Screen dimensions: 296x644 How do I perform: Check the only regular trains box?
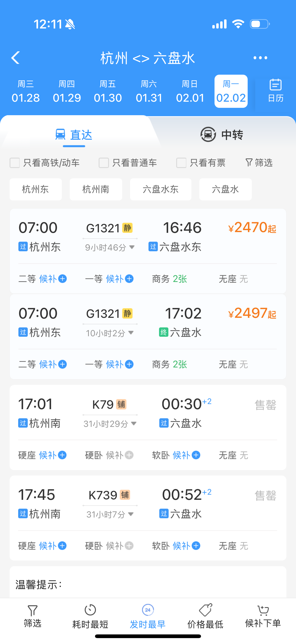pos(104,163)
